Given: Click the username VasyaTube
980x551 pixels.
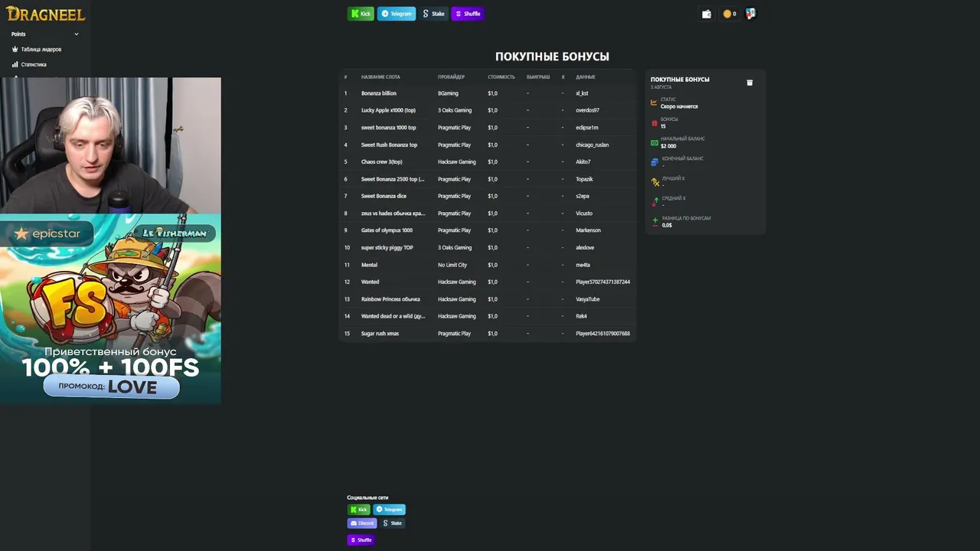Looking at the screenshot, I should coord(588,299).
